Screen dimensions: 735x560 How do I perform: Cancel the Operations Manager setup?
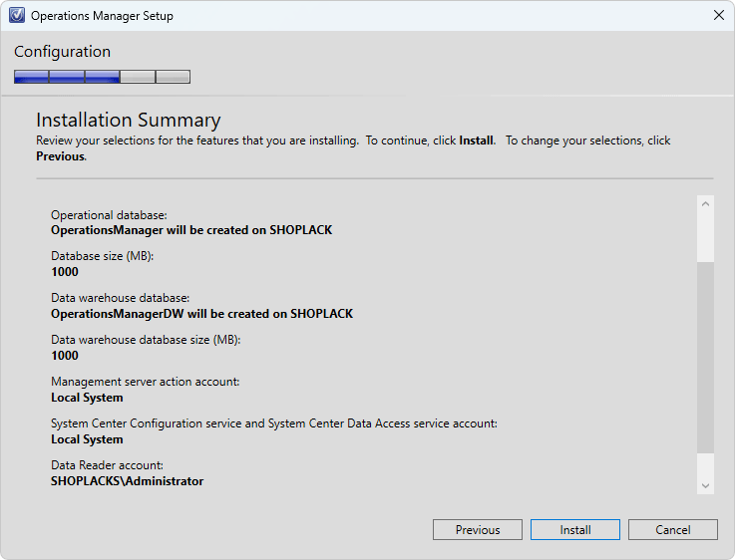tap(672, 529)
